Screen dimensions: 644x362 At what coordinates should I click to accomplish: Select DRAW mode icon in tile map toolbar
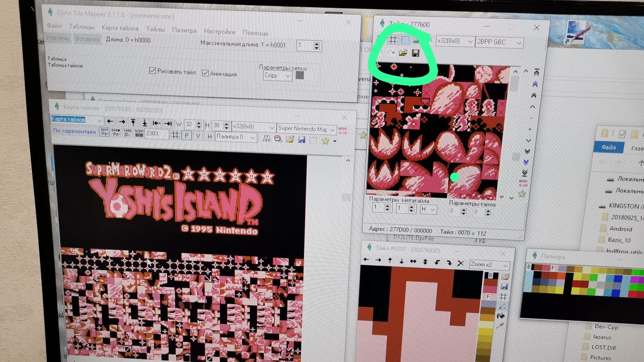point(116,133)
